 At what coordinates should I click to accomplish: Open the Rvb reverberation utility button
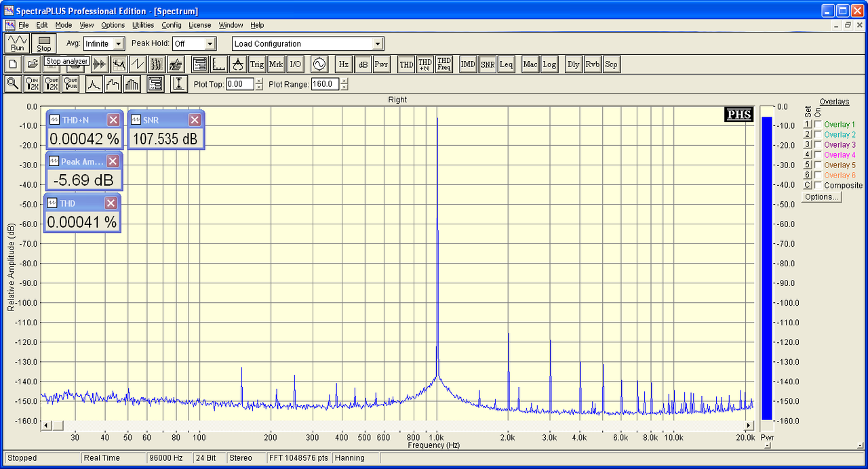[x=593, y=64]
